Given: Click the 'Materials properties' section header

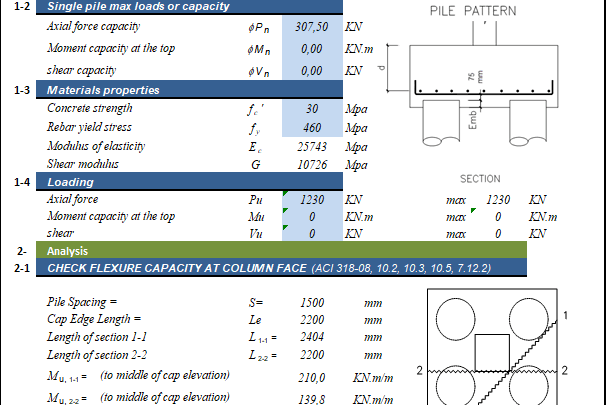Looking at the screenshot, I should tap(189, 90).
